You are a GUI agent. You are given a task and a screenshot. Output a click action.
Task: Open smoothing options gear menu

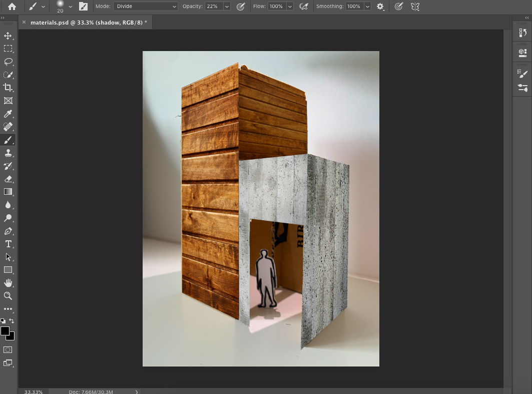(380, 7)
